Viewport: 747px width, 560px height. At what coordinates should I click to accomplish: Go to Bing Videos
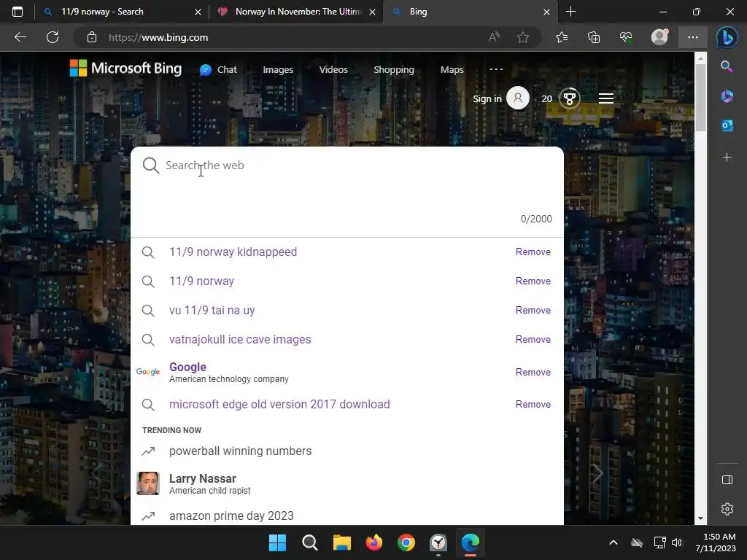[333, 69]
